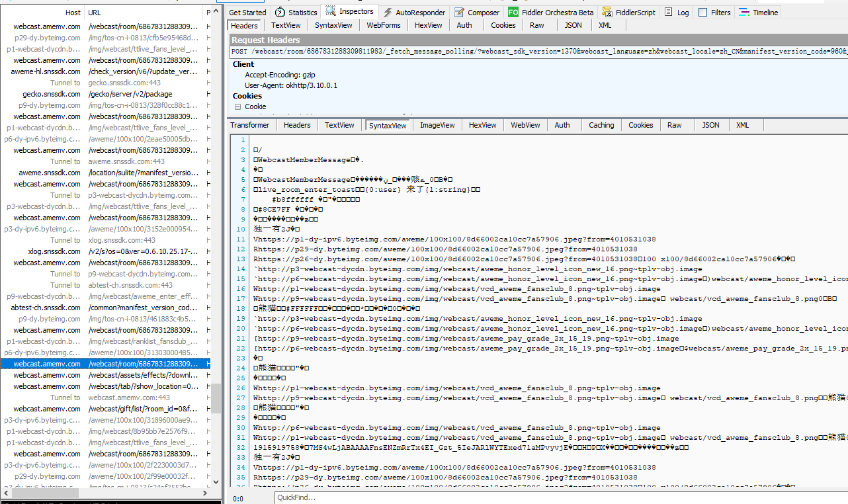Select the /aweme/100x100/3152e000954 session row
This screenshot has height=504, width=848.
click(106, 229)
